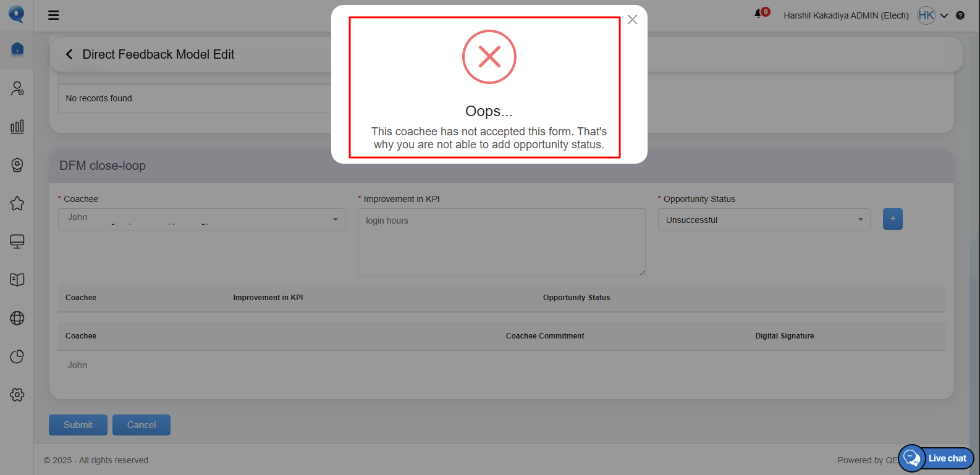
Task: Click the globe icon in sidebar
Action: tap(17, 318)
